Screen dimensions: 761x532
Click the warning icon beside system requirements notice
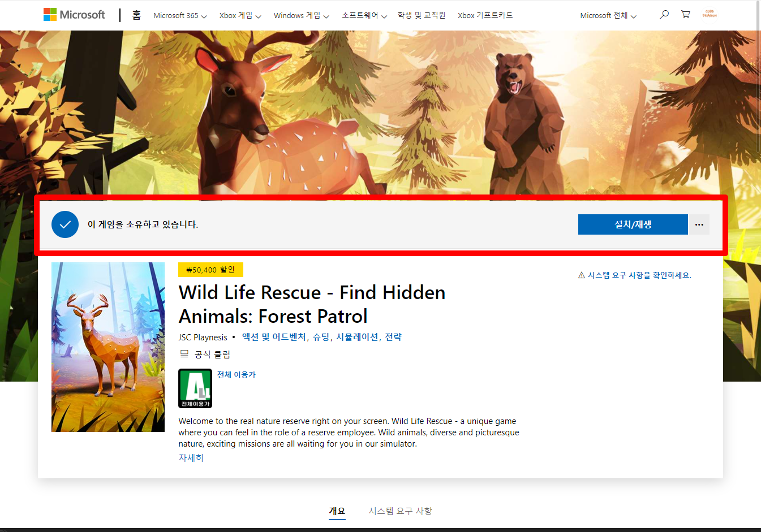(x=581, y=275)
